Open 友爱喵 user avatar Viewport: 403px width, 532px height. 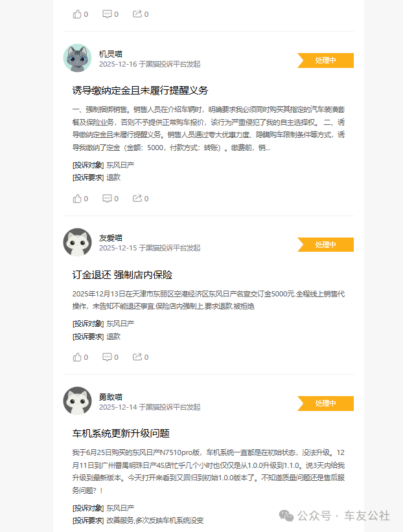click(x=78, y=242)
